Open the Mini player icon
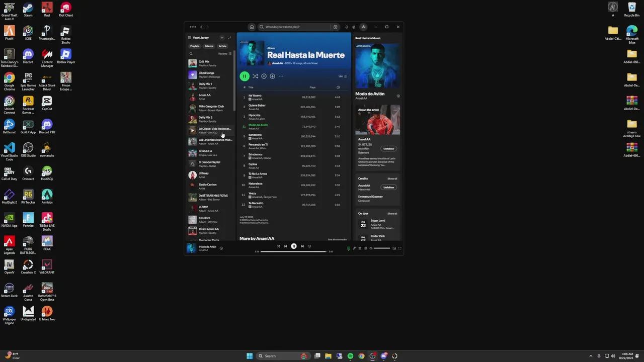This screenshot has height=362, width=644. [x=394, y=248]
